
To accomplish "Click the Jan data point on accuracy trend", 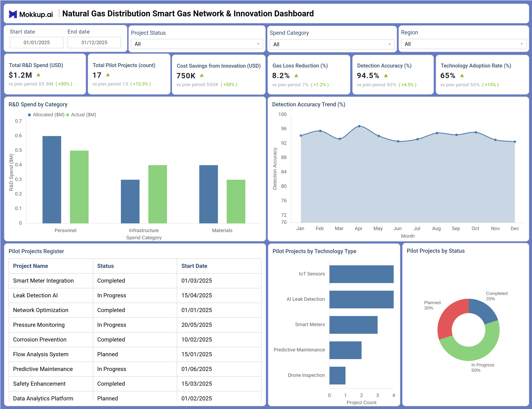I will 301,136.
